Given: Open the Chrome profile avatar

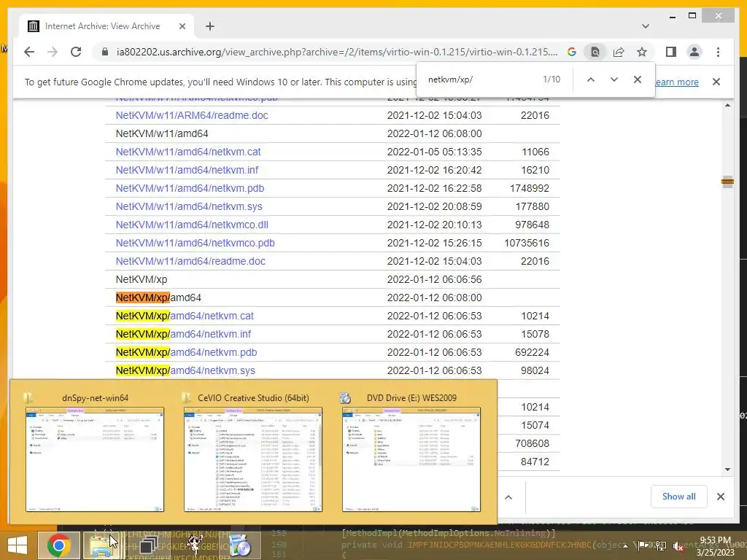Looking at the screenshot, I should pyautogui.click(x=694, y=52).
